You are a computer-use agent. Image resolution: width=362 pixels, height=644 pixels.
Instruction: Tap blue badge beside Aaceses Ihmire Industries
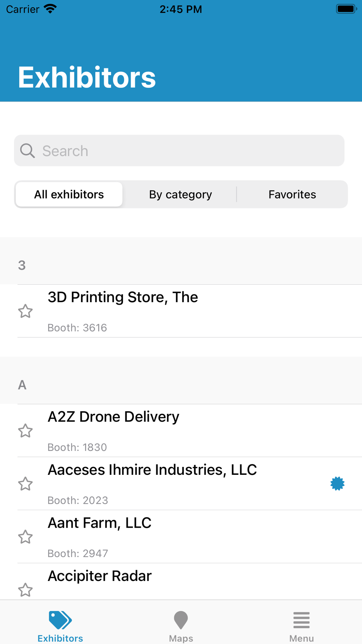pyautogui.click(x=337, y=484)
